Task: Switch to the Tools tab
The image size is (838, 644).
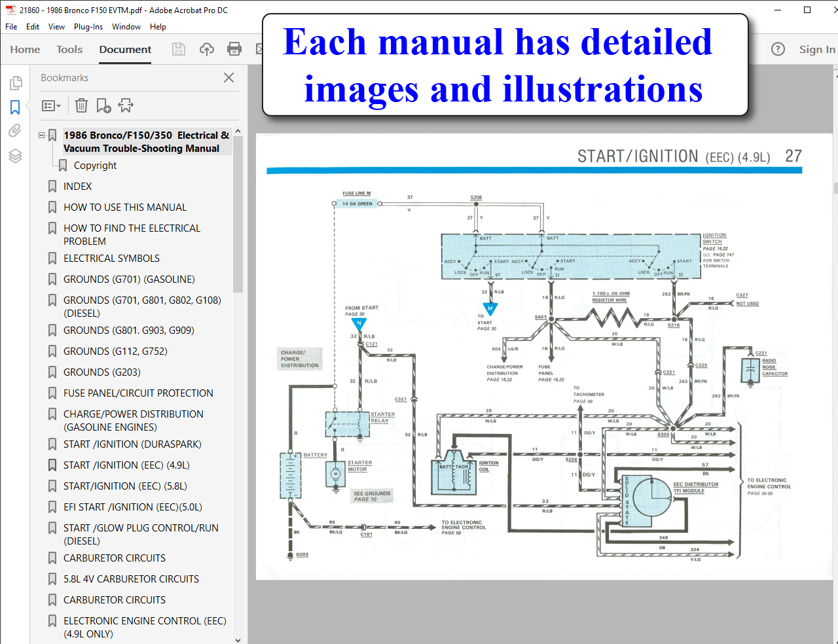Action: click(x=69, y=49)
